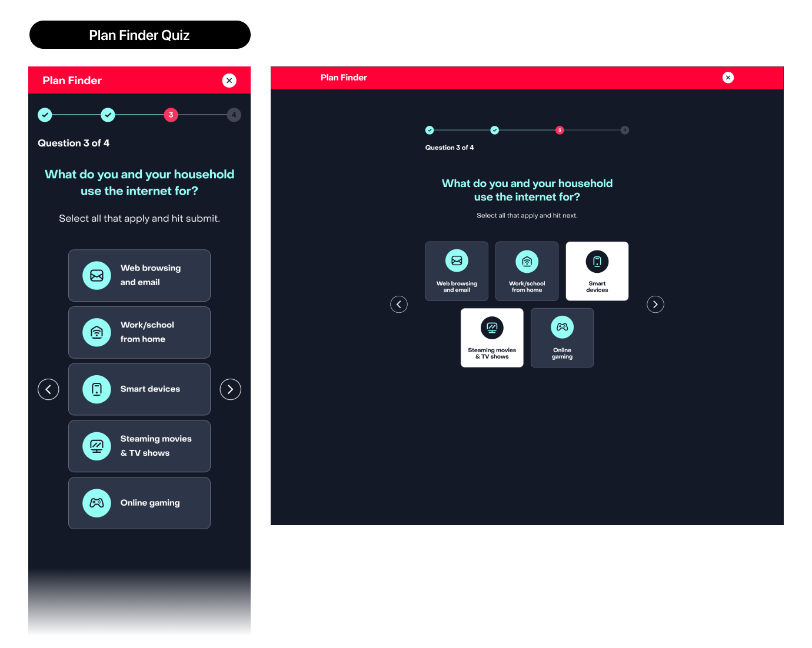Click the desktop Online gaming controller icon
This screenshot has height=648, width=812.
point(563,327)
